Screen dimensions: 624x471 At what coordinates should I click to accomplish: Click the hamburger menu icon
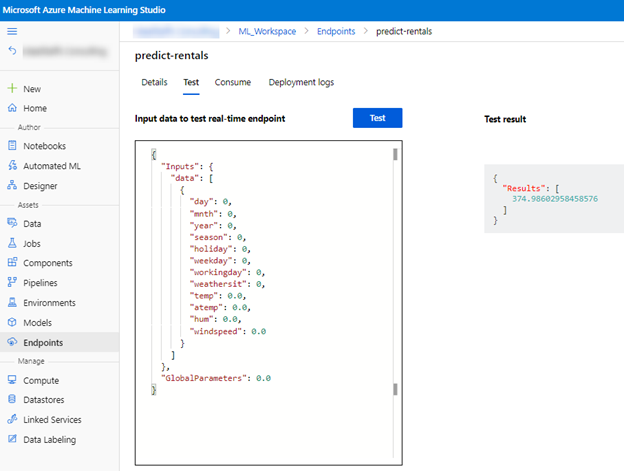coord(12,31)
